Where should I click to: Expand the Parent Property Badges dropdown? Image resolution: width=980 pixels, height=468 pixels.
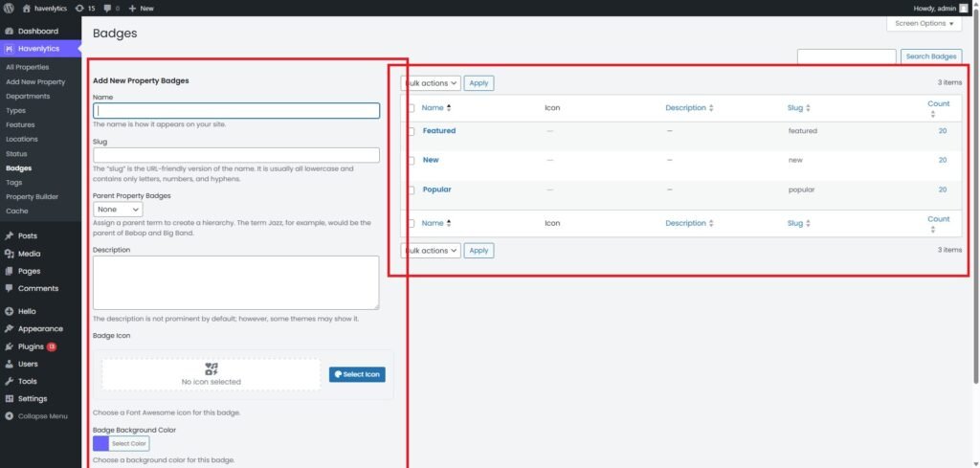coord(118,209)
